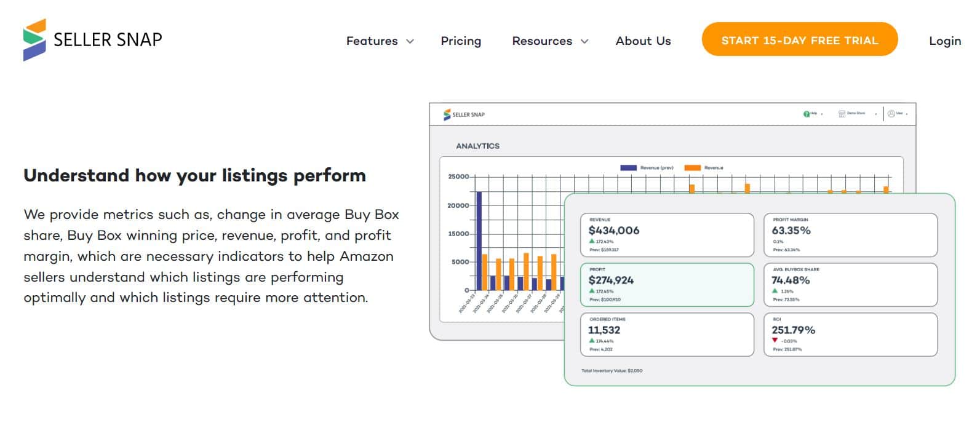Select the ROI 251.79% card
980x444 pixels.
(x=850, y=335)
